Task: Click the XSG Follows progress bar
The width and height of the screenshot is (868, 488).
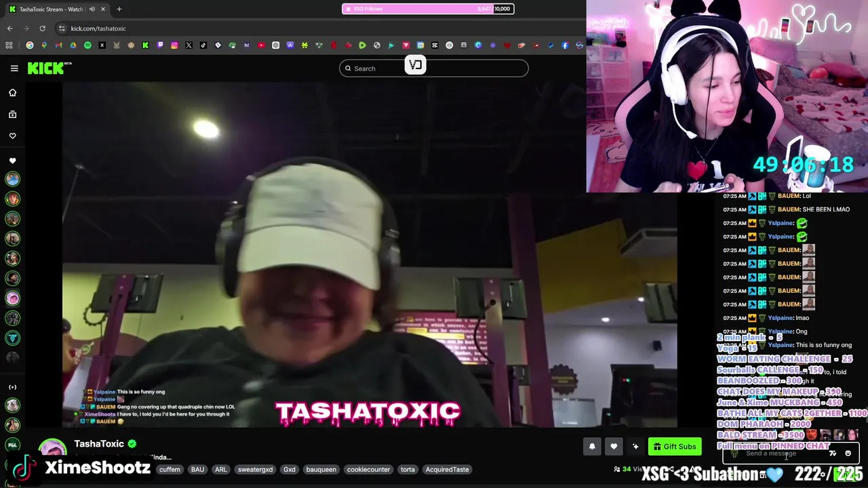Action: (x=428, y=9)
